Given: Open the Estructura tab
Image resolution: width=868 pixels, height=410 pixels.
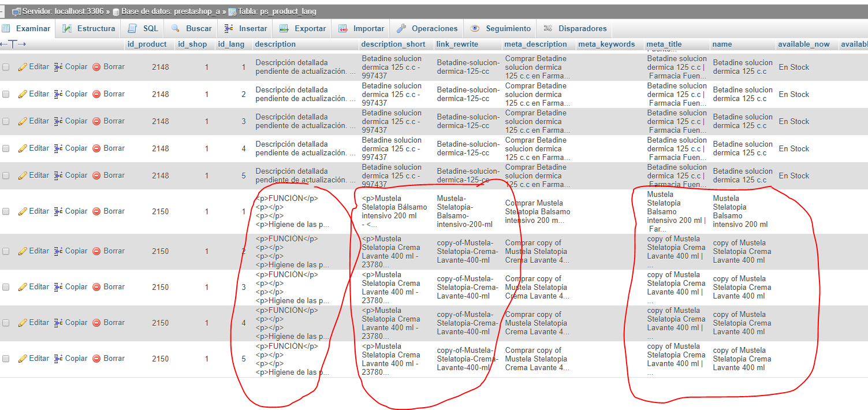Looking at the screenshot, I should (88, 28).
